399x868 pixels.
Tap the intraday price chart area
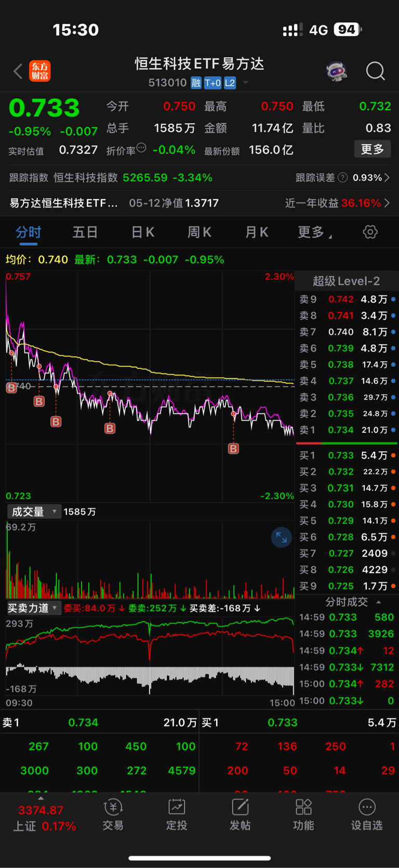150,386
